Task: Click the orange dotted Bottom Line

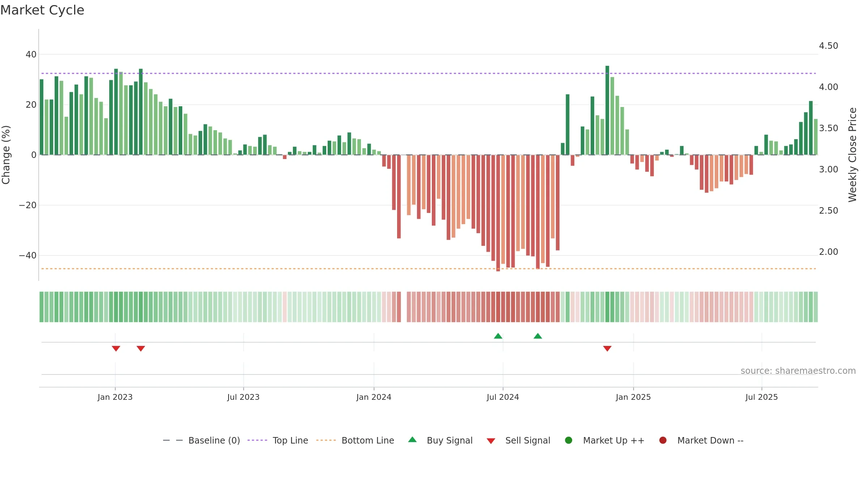Action: [x=429, y=269]
